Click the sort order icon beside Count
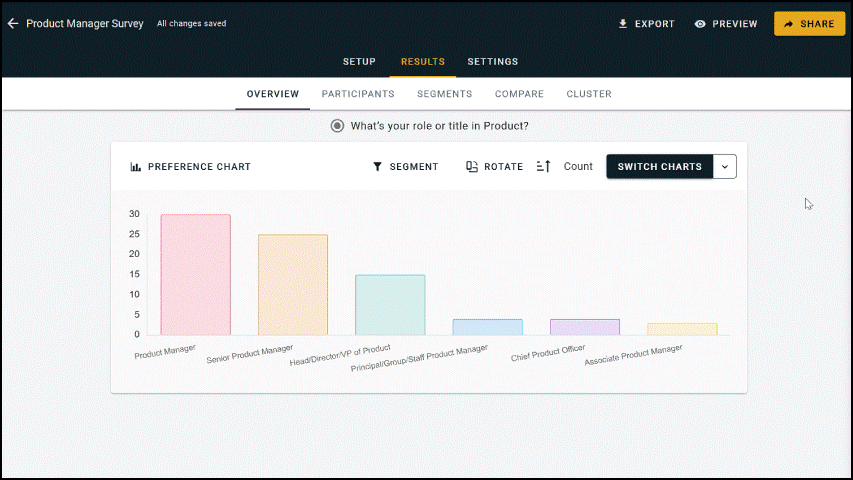This screenshot has height=480, width=853. pyautogui.click(x=544, y=167)
